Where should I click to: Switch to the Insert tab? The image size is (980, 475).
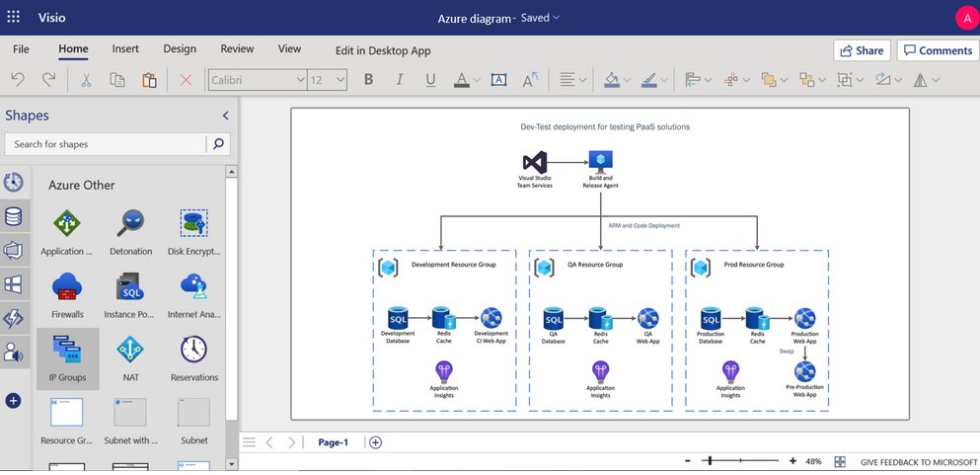tap(125, 48)
